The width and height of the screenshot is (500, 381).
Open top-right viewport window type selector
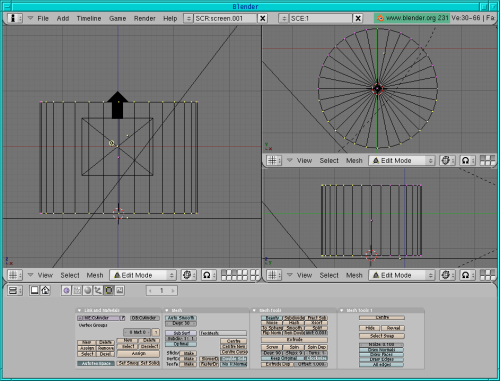(274, 160)
